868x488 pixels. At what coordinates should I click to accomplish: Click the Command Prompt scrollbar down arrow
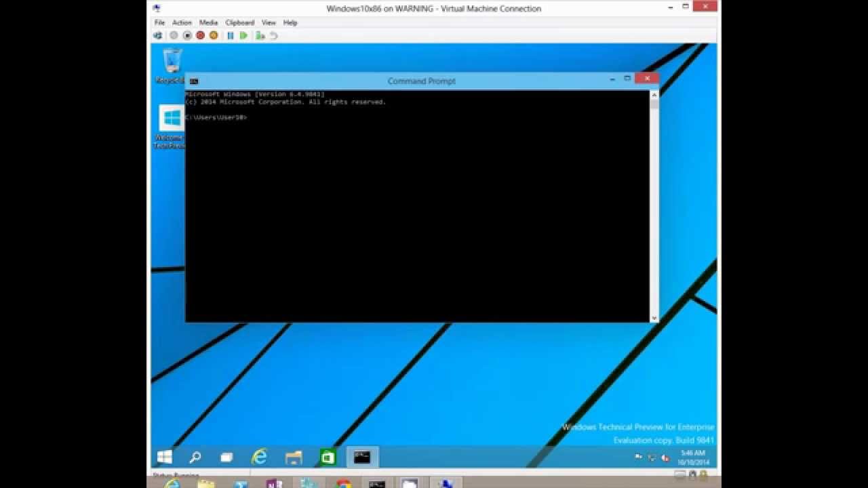[x=654, y=318]
